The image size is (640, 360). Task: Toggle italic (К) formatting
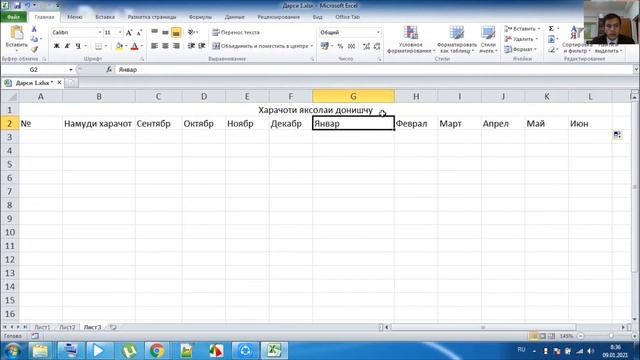[x=67, y=46]
